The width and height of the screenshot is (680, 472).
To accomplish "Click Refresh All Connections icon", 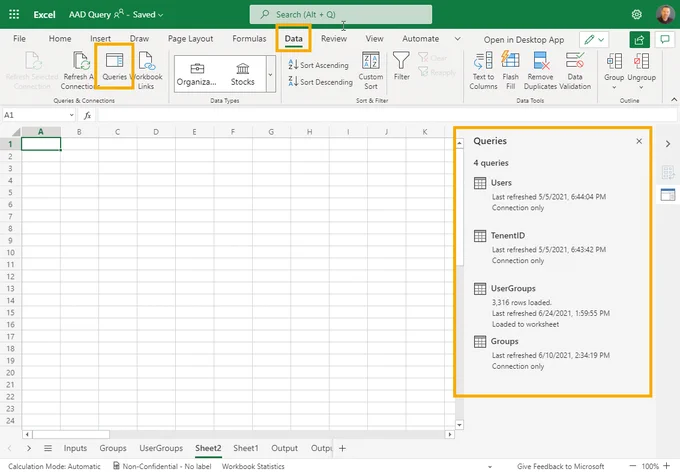I will 81,60.
